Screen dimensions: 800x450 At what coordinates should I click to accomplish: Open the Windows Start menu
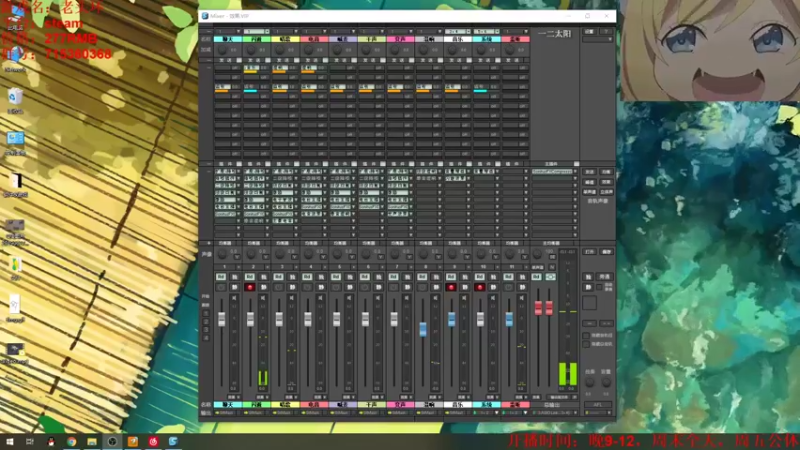coord(10,441)
